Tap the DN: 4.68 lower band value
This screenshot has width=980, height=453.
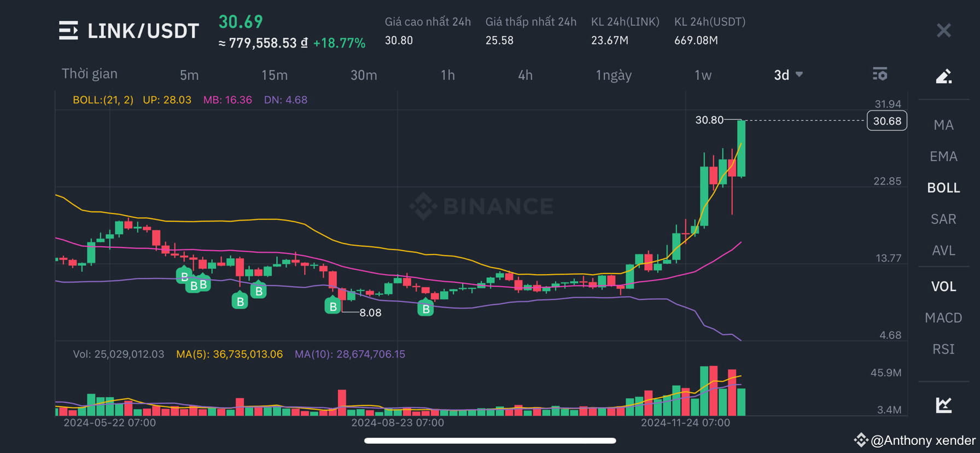click(285, 100)
